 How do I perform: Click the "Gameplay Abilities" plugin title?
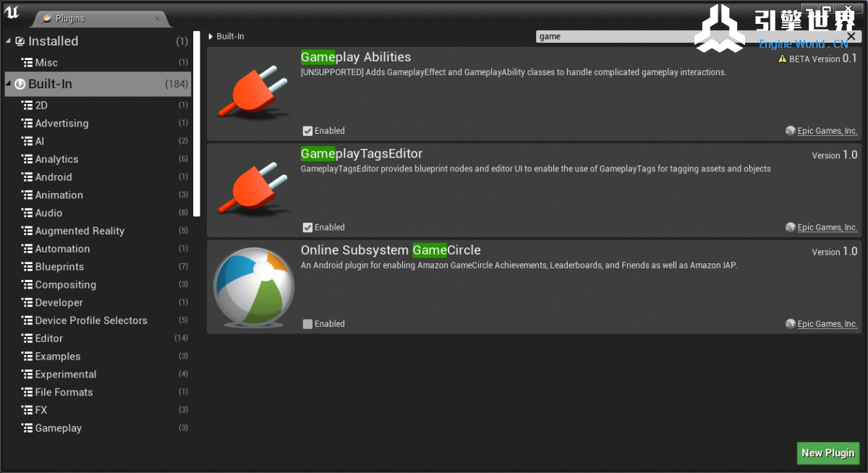click(x=356, y=57)
